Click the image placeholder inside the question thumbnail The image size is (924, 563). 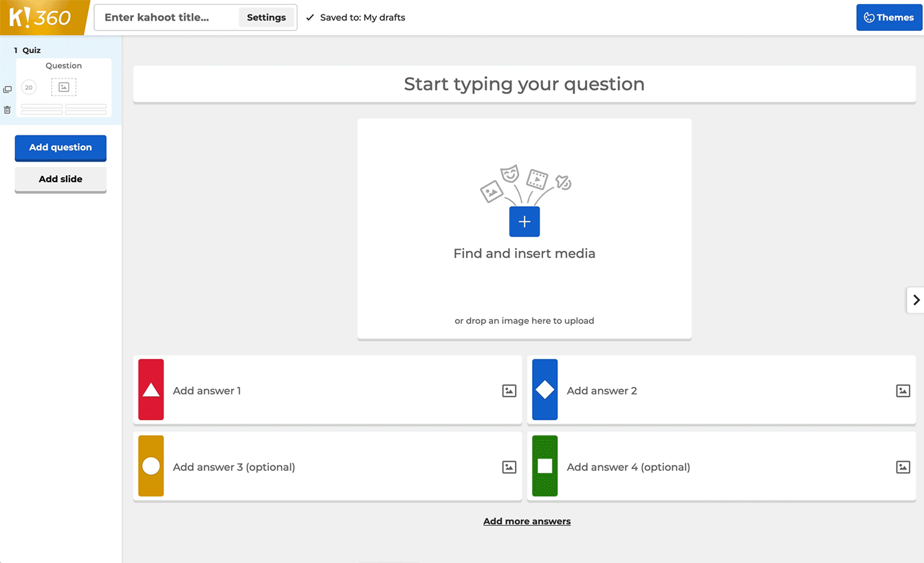click(x=63, y=87)
